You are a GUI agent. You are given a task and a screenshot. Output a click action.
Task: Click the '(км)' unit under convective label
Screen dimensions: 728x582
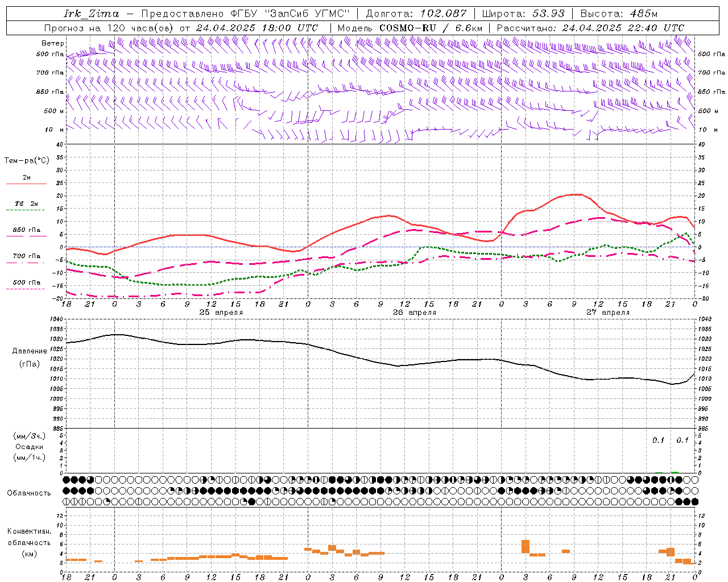point(30,554)
